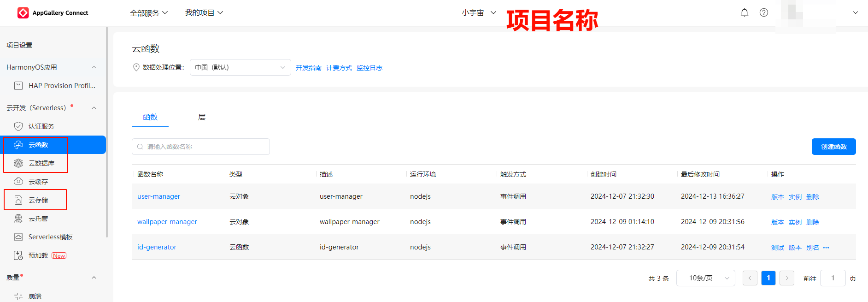Open 认证服务 shield icon in sidebar

[18, 126]
